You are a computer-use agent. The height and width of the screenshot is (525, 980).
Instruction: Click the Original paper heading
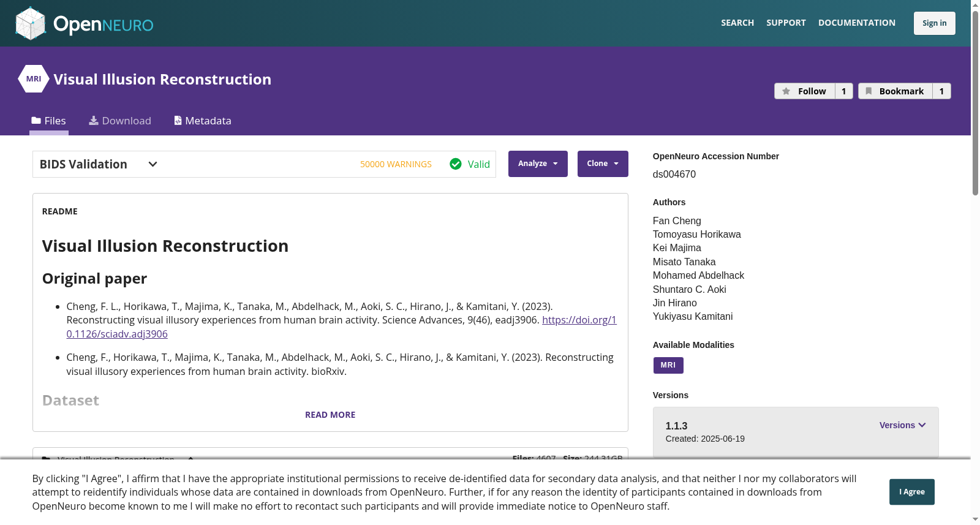click(x=95, y=279)
